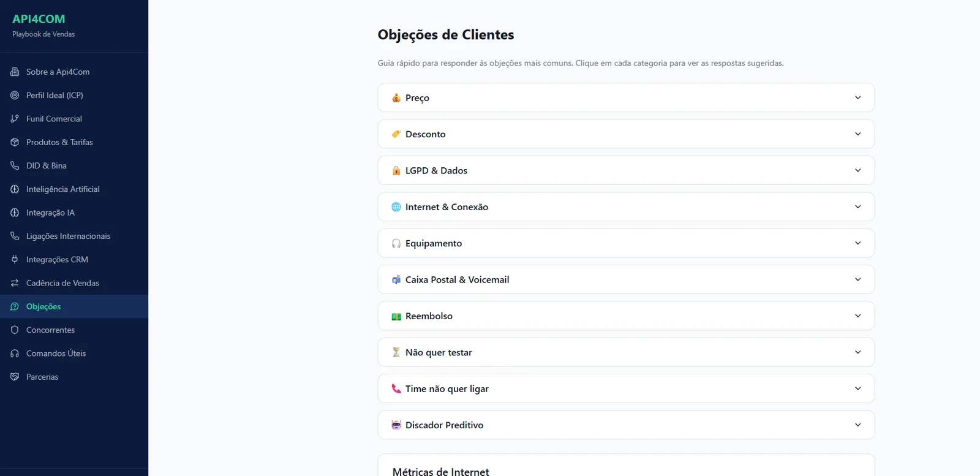
Task: Click the DID & Bina phone icon
Action: [x=15, y=165]
